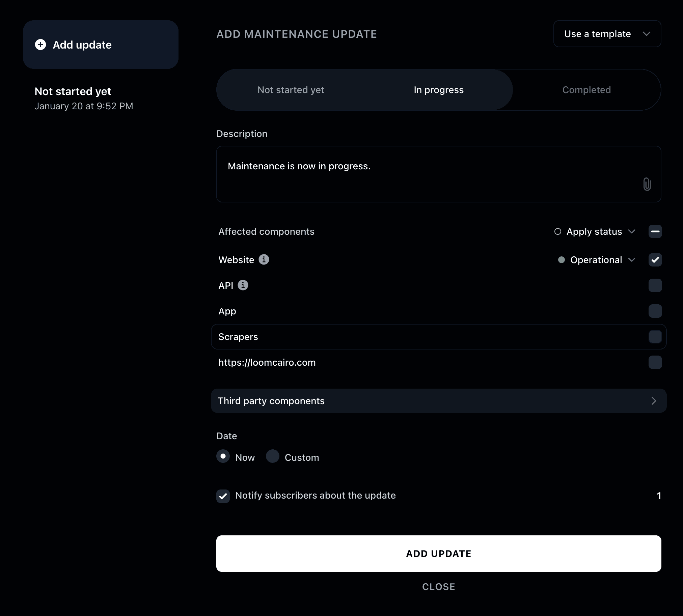The width and height of the screenshot is (683, 616).
Task: Click the ADD UPDATE button
Action: (x=438, y=554)
